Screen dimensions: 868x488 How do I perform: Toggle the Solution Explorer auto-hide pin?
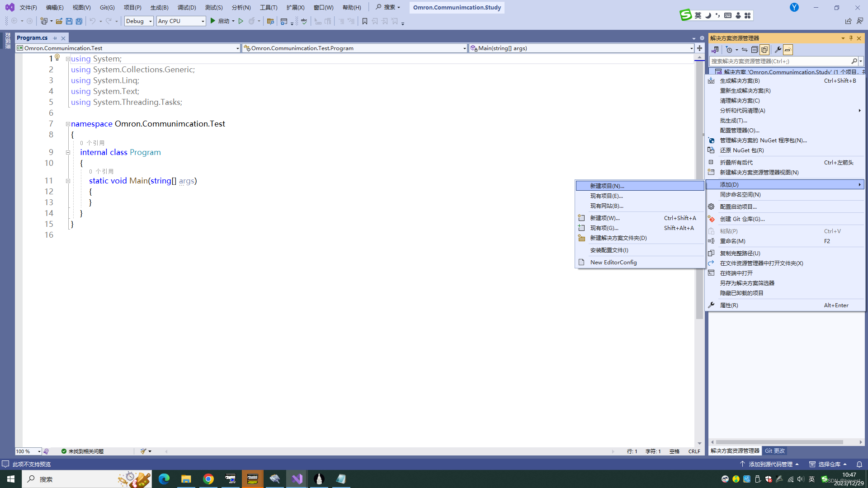pyautogui.click(x=851, y=38)
